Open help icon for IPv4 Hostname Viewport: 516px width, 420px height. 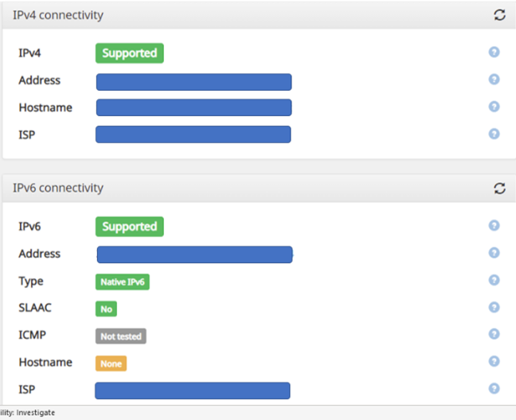point(494,107)
